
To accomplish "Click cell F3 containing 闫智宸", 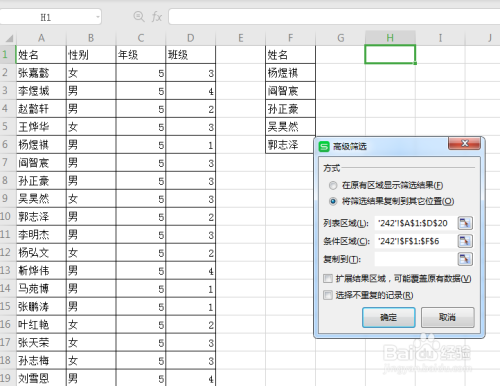I will point(290,90).
